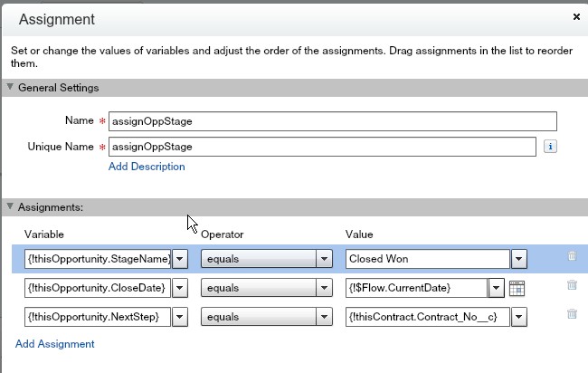The height and width of the screenshot is (373, 588).
Task: Delete the CloseDate assignment row
Action: tap(572, 285)
